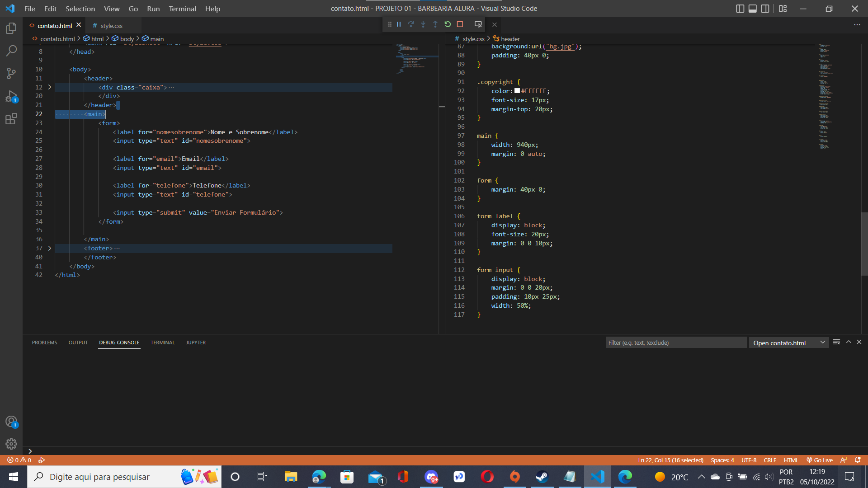Open the Windows Start menu

coord(14,477)
